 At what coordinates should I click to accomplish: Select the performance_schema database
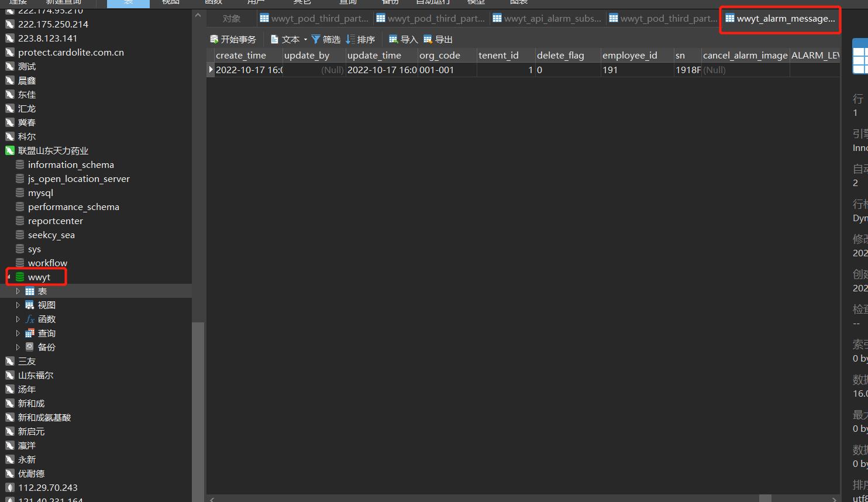click(73, 207)
